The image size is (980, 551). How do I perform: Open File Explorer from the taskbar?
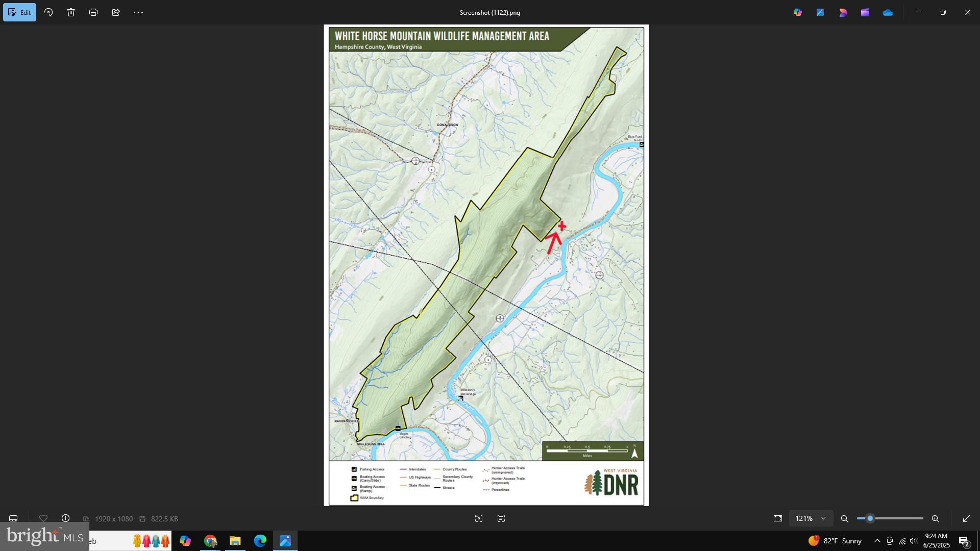235,541
